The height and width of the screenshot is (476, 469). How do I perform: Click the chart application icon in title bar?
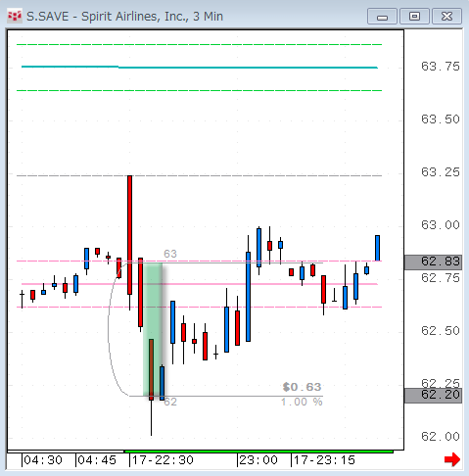pyautogui.click(x=15, y=16)
